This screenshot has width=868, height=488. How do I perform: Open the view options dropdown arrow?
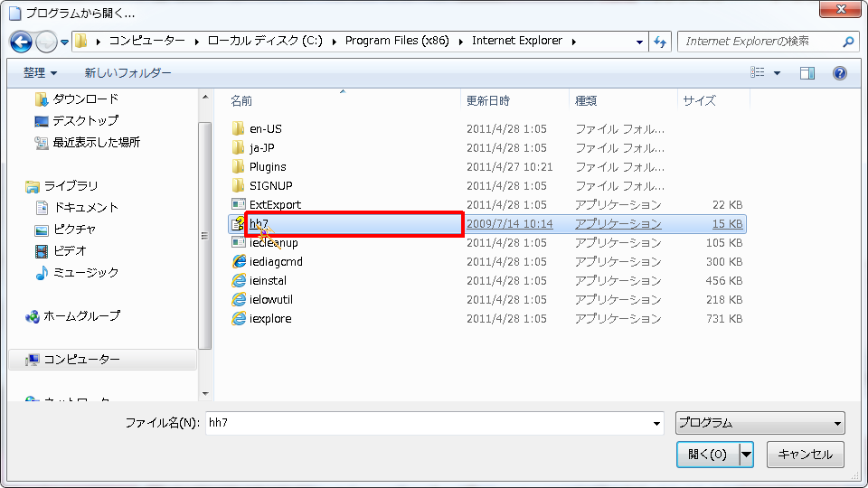[x=777, y=73]
